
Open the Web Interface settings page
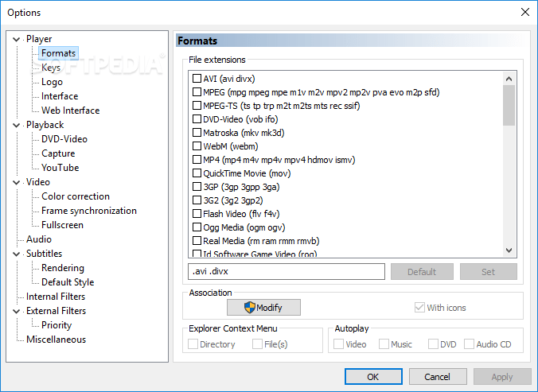click(70, 111)
